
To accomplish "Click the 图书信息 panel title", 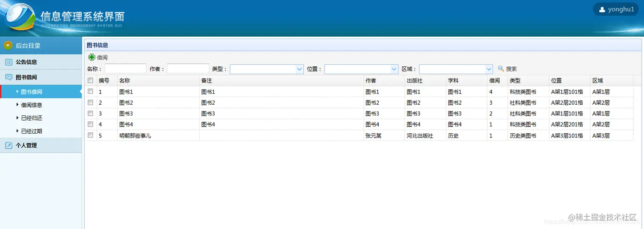I will 97,45.
